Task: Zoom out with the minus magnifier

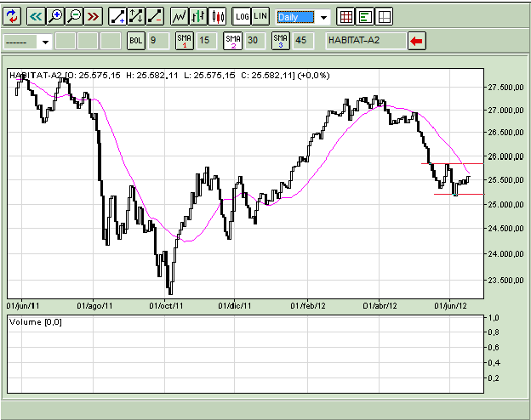Action: pos(75,16)
